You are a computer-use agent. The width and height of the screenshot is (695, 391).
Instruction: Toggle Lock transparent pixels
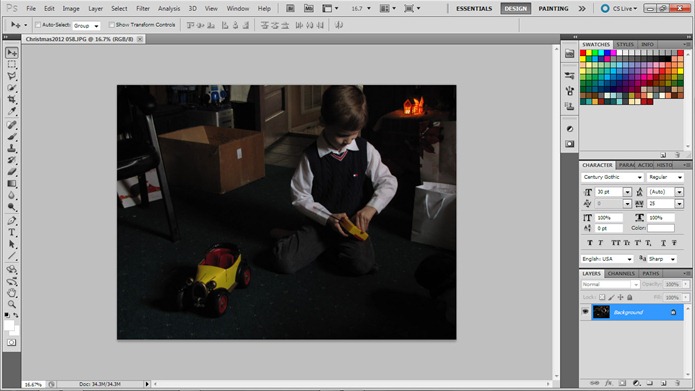[602, 297]
